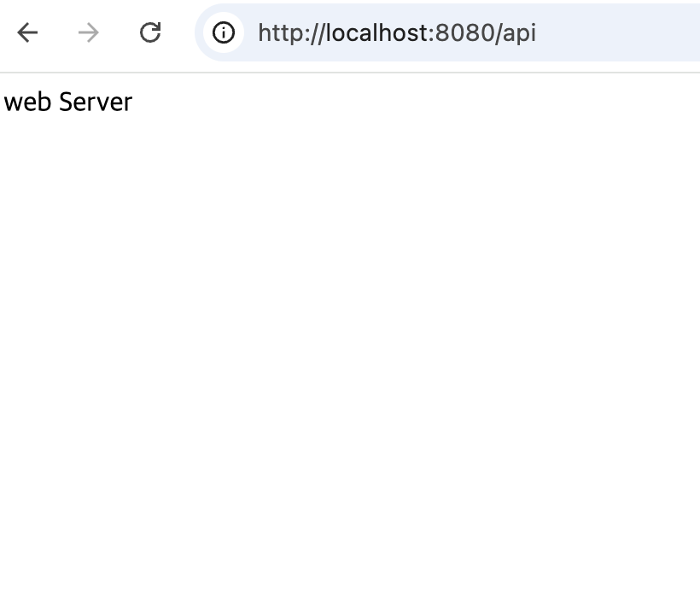Click the word 'Server' in page body
This screenshot has height=601, width=700.
[96, 102]
